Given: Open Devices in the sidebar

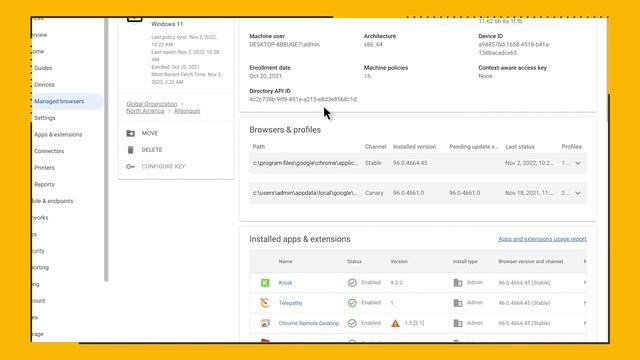Looking at the screenshot, I should pyautogui.click(x=44, y=85).
